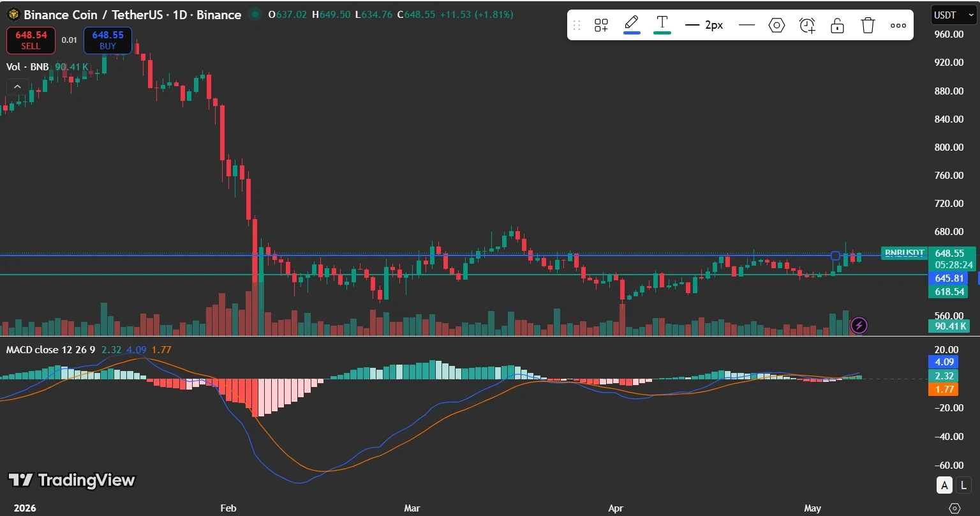Screen dimensions: 980x516
Task: Click the MACD close 12 26 9 legend
Action: pyautogui.click(x=50, y=349)
